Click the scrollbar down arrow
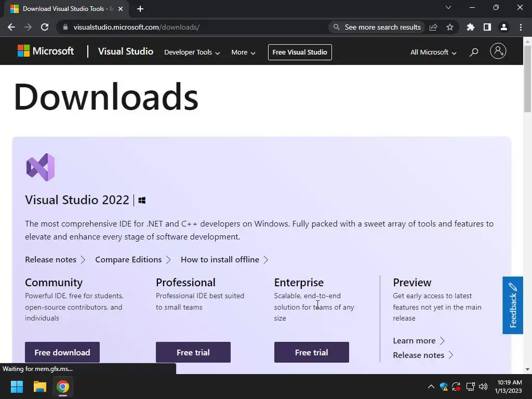This screenshot has height=399, width=532. coord(528,369)
